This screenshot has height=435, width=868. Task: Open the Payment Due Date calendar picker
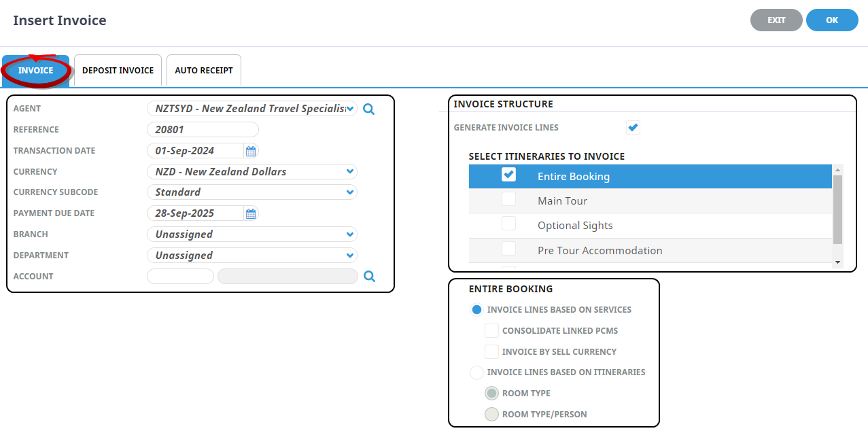[x=251, y=213]
